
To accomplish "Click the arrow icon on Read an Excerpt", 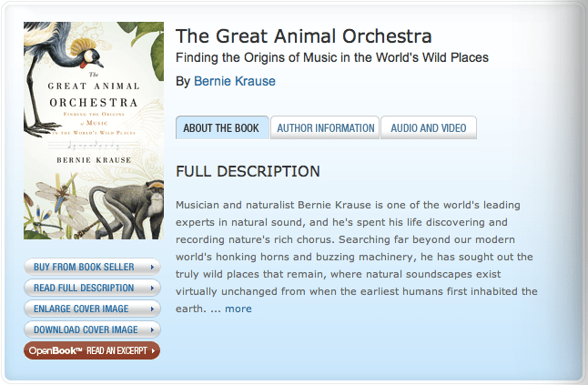I will click(153, 350).
